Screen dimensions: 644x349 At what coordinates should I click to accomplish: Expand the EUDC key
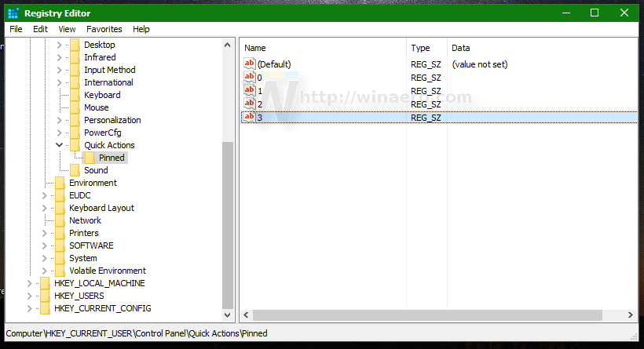tap(44, 195)
